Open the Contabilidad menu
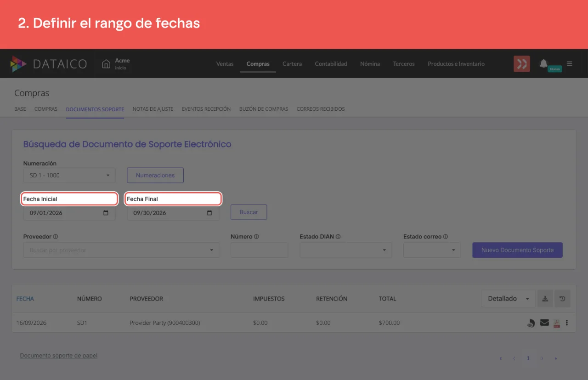 tap(331, 64)
